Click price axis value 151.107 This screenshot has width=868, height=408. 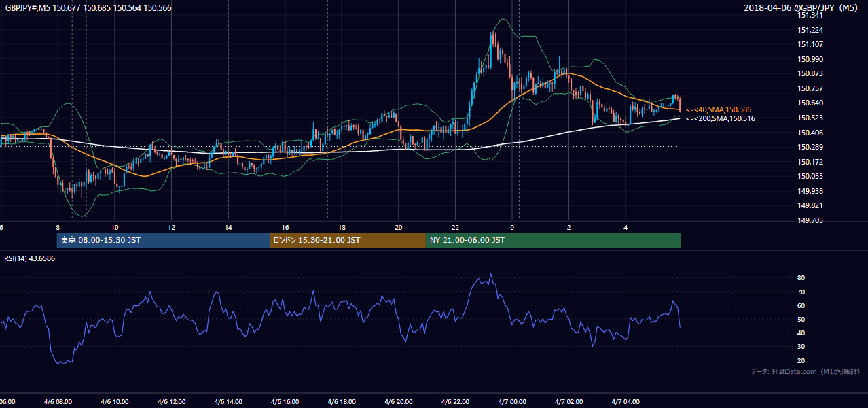coord(810,45)
